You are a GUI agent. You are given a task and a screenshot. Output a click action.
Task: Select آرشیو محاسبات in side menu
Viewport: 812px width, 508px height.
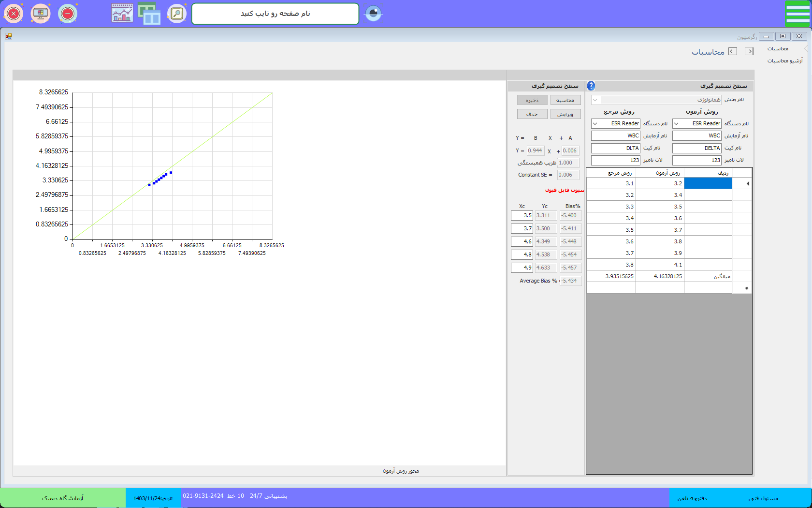pyautogui.click(x=784, y=61)
